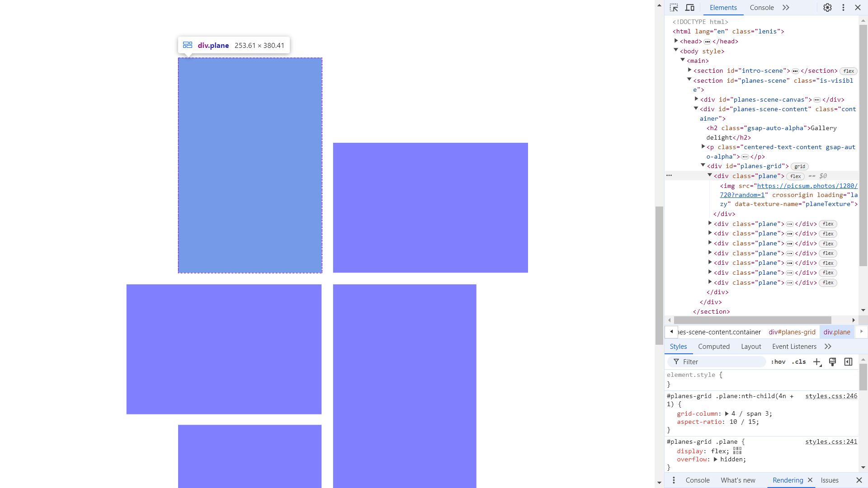Click the row actions ellipsis beside selected plane

tap(669, 176)
